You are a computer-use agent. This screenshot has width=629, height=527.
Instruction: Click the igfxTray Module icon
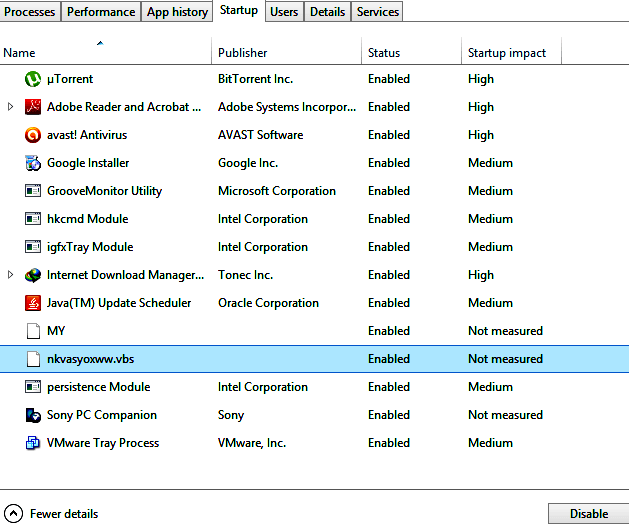32,247
